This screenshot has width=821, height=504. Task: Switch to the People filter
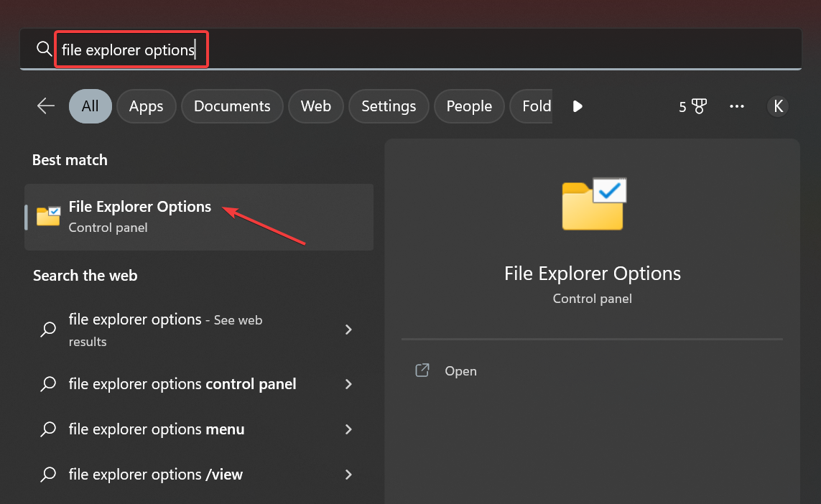click(469, 106)
